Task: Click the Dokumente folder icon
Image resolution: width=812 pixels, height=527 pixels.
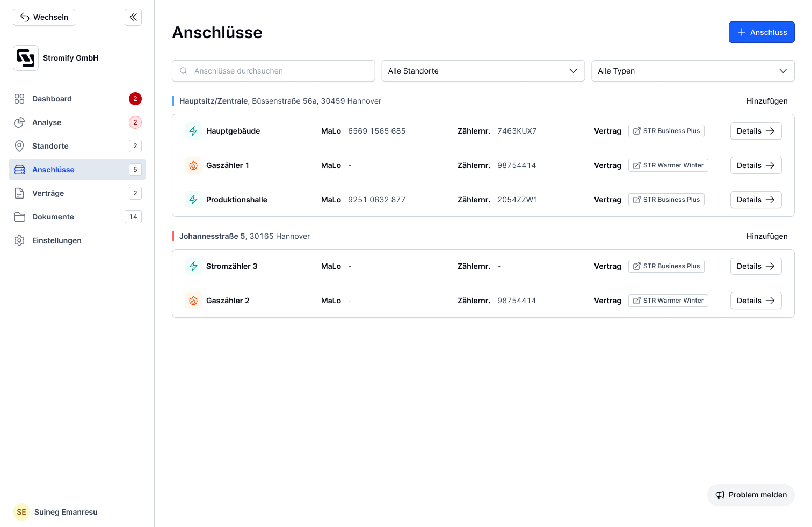Action: [19, 217]
